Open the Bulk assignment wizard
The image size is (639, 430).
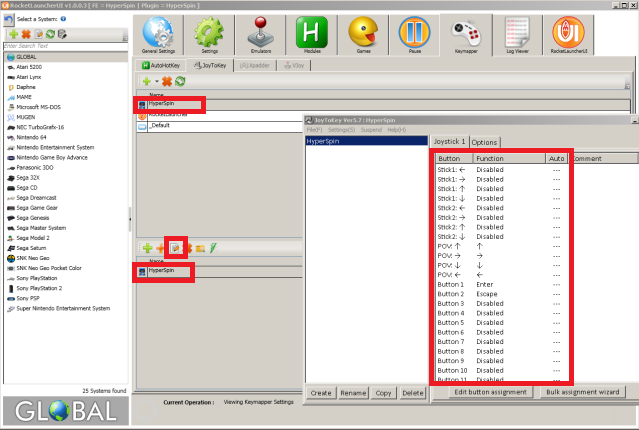tap(582, 392)
